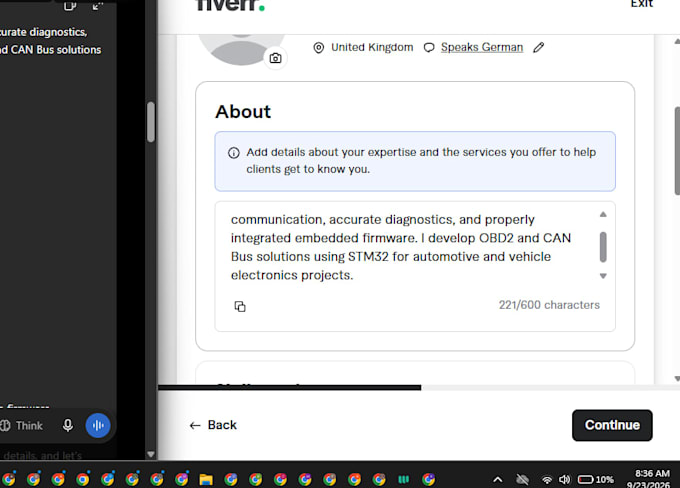Click the onboarding progress bar

[419, 387]
